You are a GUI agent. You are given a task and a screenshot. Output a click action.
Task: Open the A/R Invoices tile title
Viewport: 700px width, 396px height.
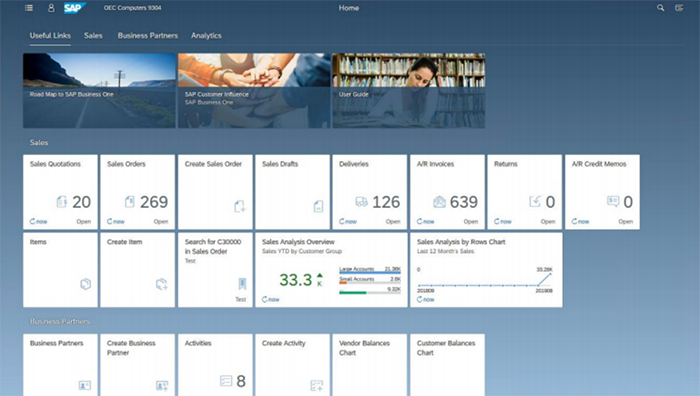coord(435,164)
